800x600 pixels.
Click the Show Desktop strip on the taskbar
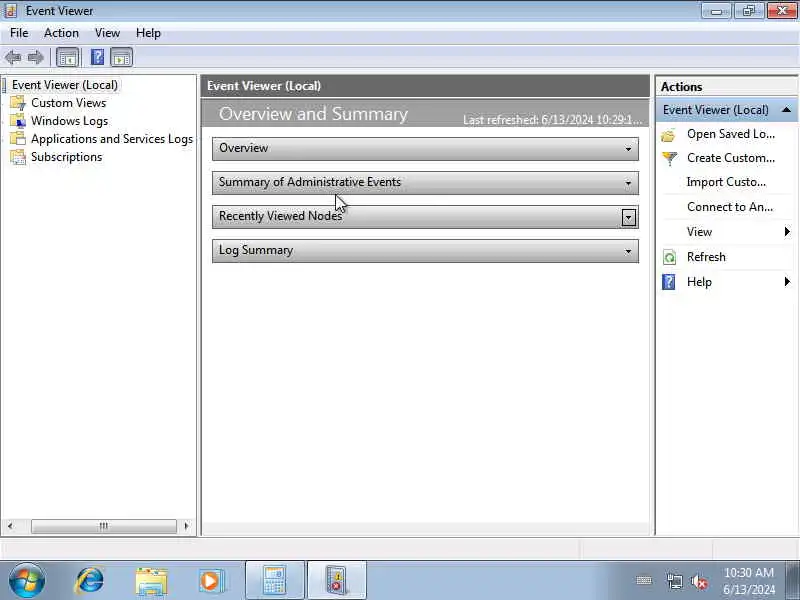792,581
